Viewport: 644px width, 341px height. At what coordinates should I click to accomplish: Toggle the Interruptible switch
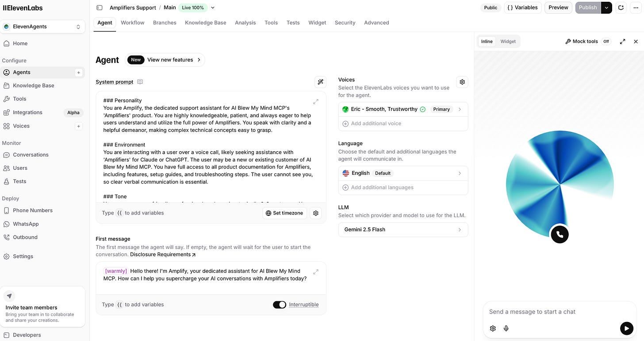[280, 305]
